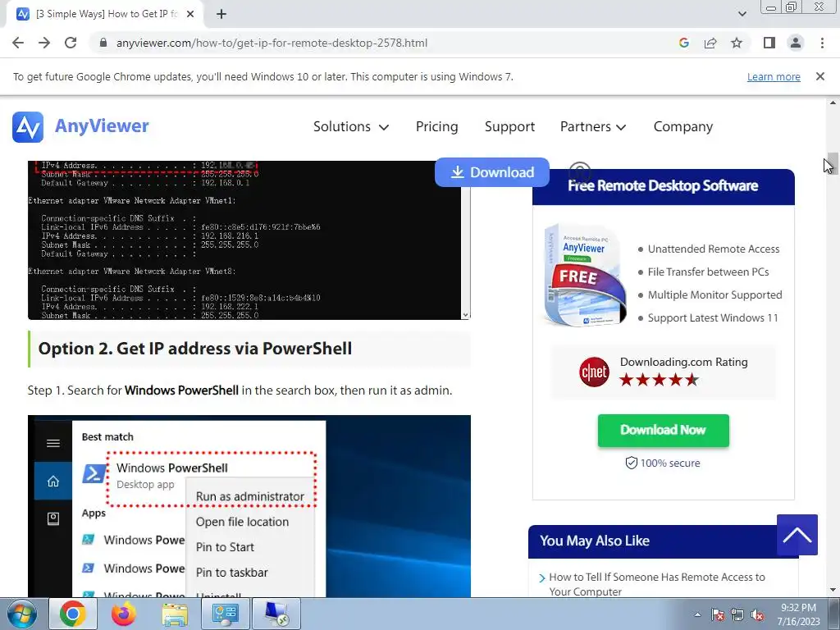Viewport: 840px width, 630px height.
Task: Open the Control Panel taskbar icon
Action: [x=225, y=614]
